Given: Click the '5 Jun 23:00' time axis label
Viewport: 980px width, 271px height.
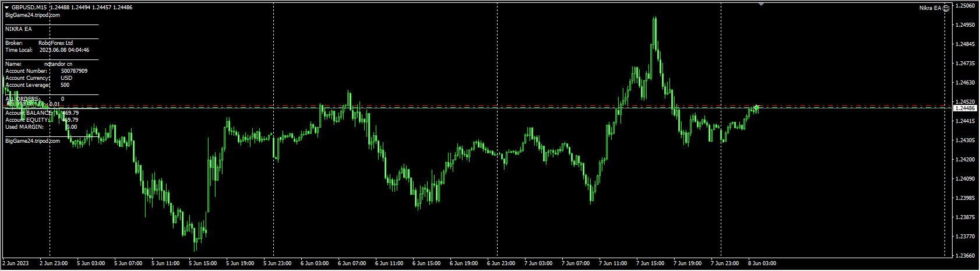Looking at the screenshot, I should tap(277, 263).
